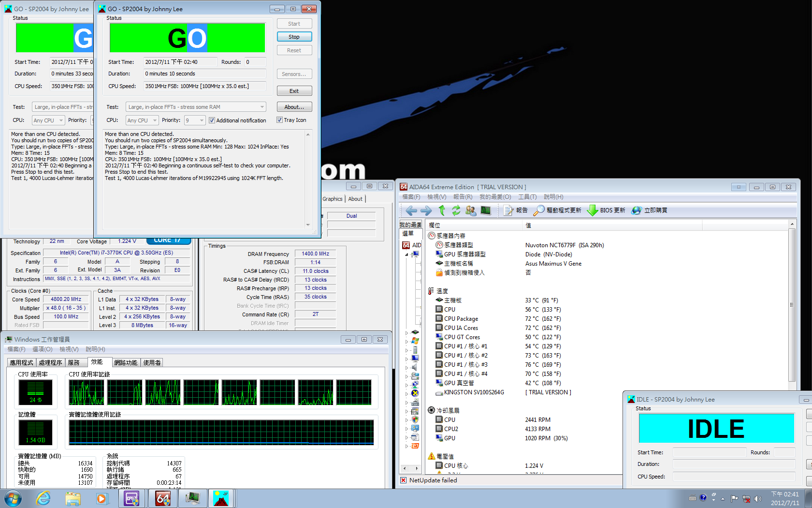Open the Any CPU dropdown in front SP2004
The image size is (812, 508).
point(142,120)
